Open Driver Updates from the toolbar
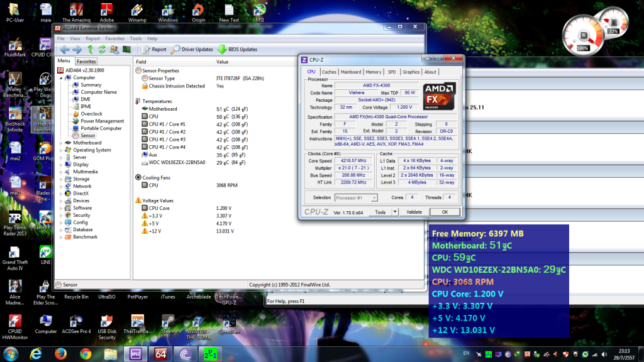 click(x=192, y=49)
